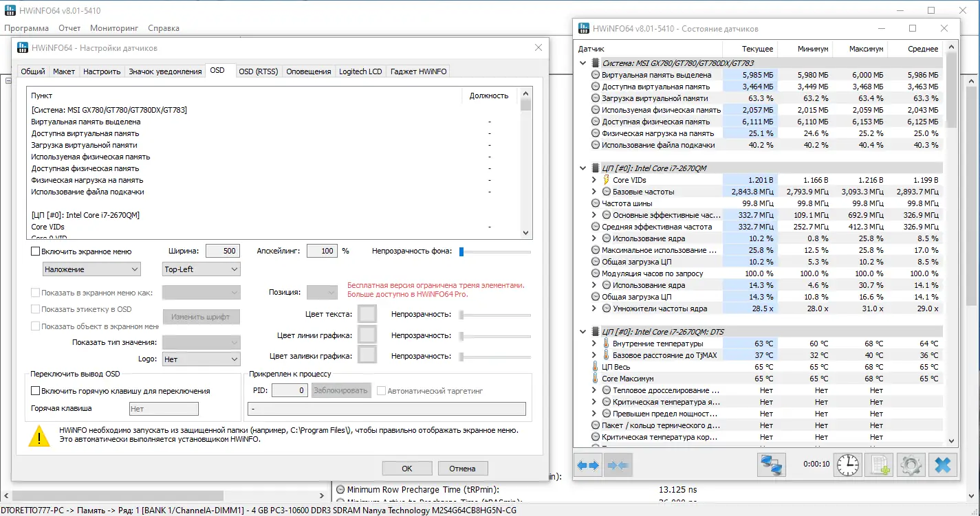
Task: Open the Наложение dropdown
Action: [91, 269]
